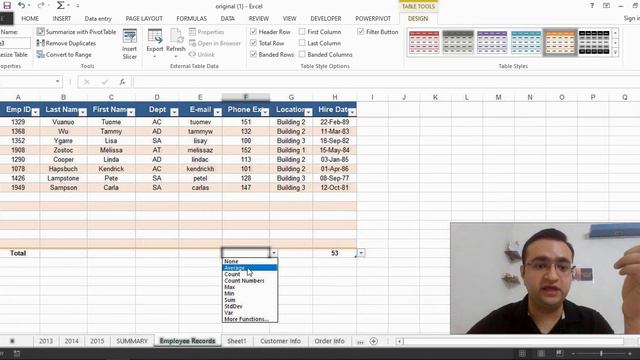640x360 pixels.
Task: Enable the Banded Columns checkbox
Action: [302, 55]
